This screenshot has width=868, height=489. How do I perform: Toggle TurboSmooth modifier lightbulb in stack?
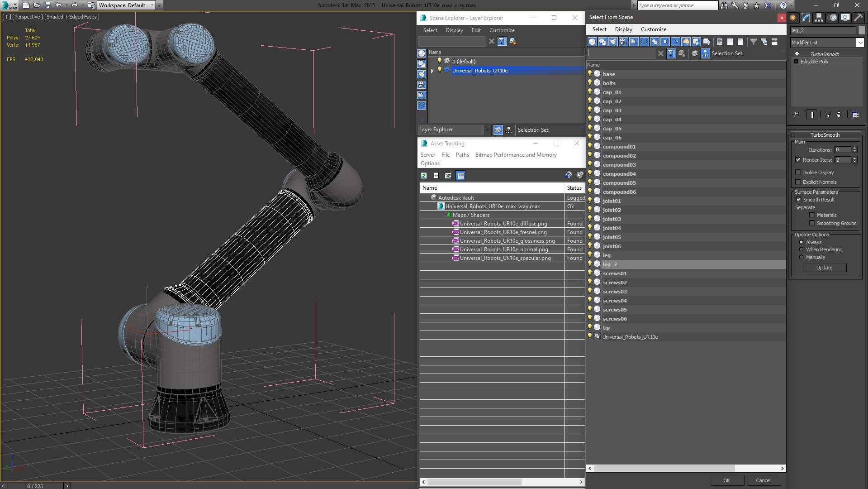point(797,54)
